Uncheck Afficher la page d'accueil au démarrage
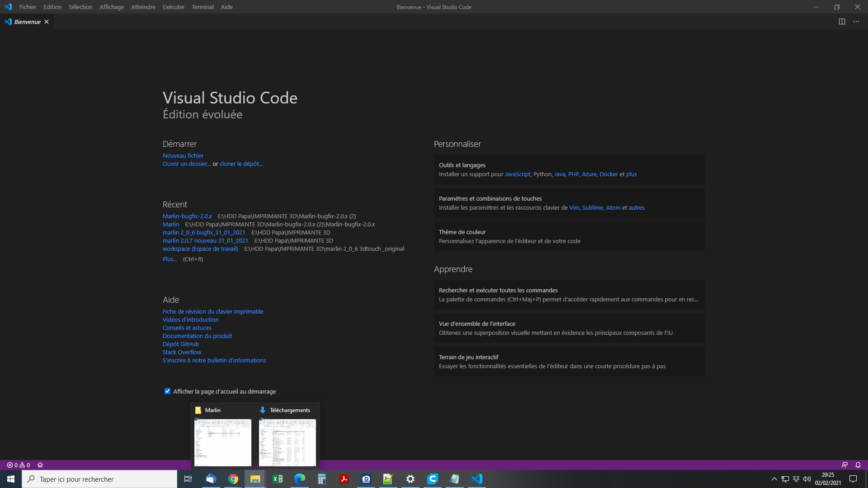 (167, 391)
